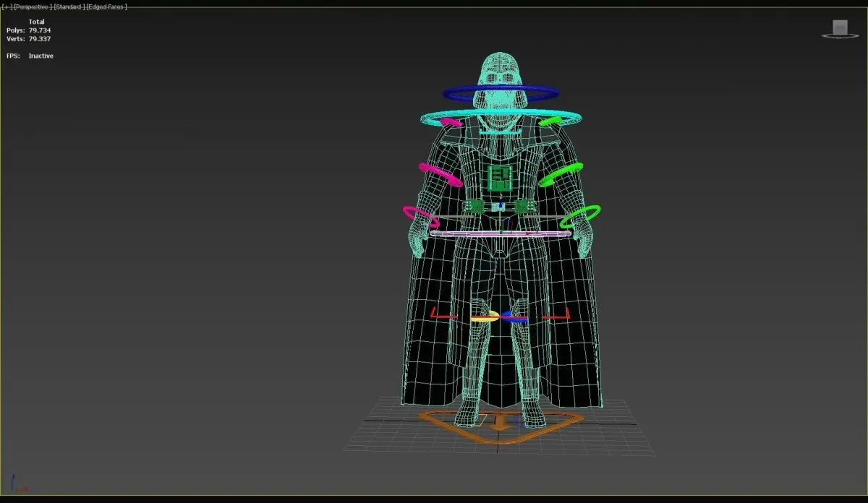The height and width of the screenshot is (503, 868).
Task: Select the red bracket control left of the legs
Action: 443,313
